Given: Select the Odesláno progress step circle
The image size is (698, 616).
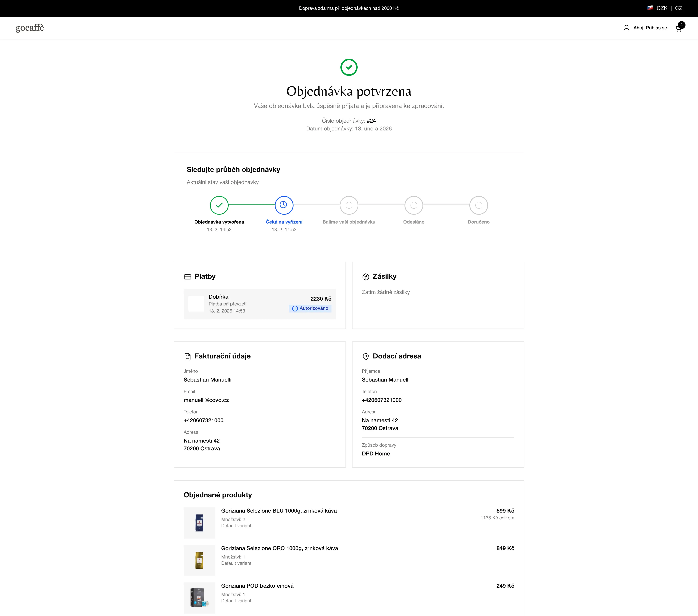Looking at the screenshot, I should pyautogui.click(x=413, y=205).
